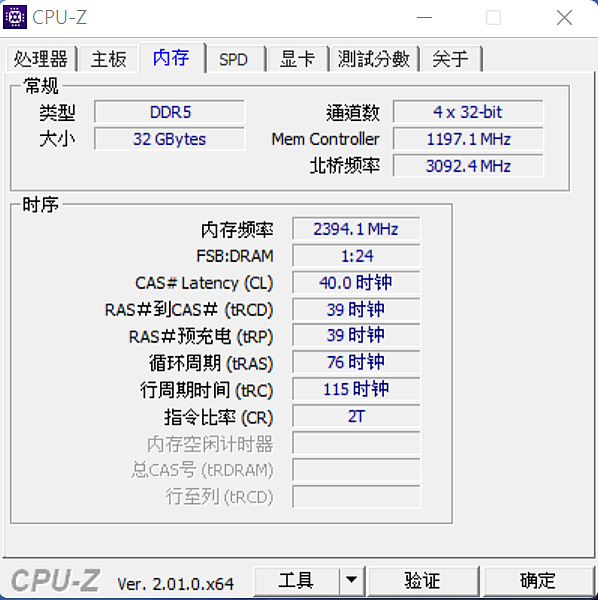The height and width of the screenshot is (600, 598).
Task: Click the Mem Controller label
Action: point(325,139)
